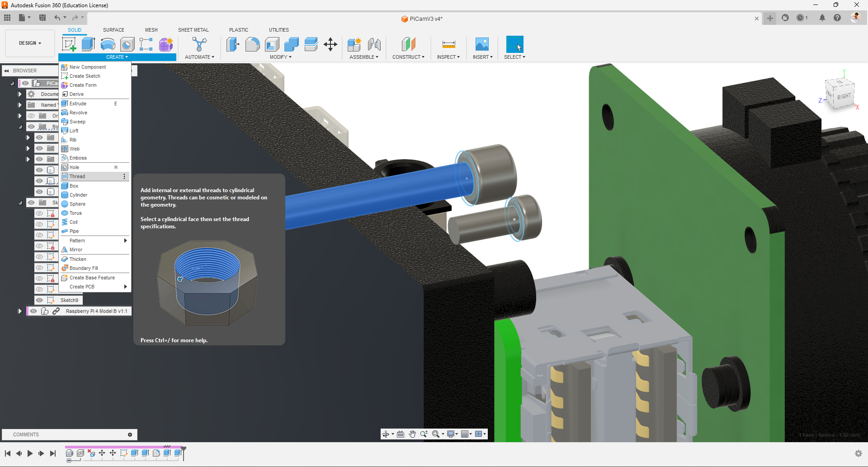Select the Revolve tool in the toolbar

108,44
